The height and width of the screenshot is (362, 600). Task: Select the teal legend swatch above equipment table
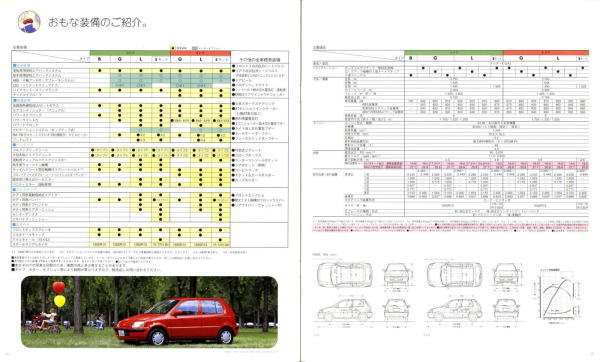(195, 49)
